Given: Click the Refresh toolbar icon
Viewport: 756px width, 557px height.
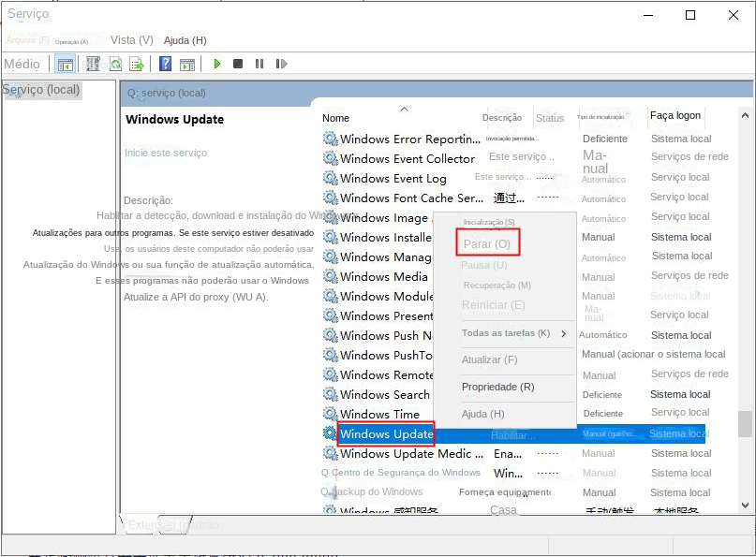Looking at the screenshot, I should pos(116,64).
